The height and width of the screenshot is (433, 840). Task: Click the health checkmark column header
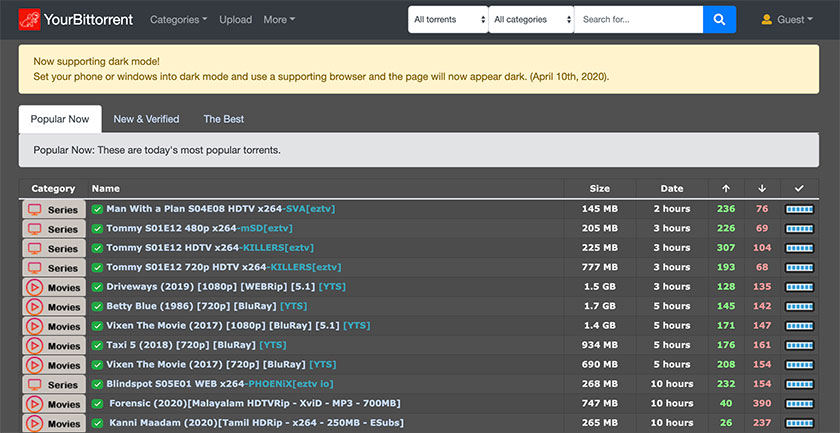(798, 188)
